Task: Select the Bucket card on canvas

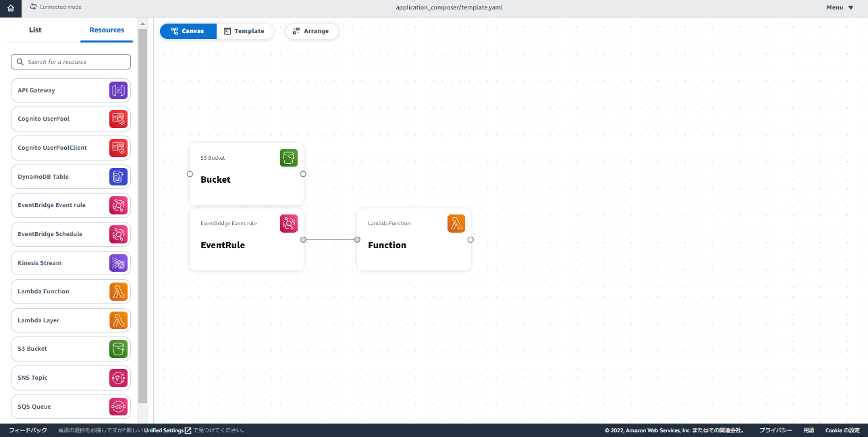Action: click(246, 174)
